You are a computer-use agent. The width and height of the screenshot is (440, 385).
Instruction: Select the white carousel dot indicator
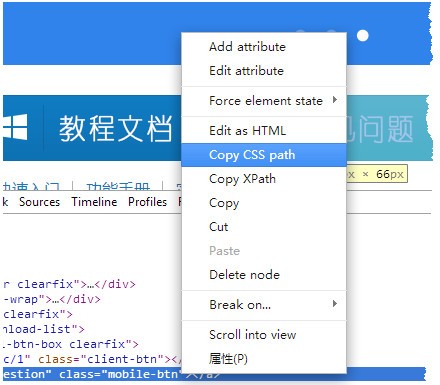363,36
